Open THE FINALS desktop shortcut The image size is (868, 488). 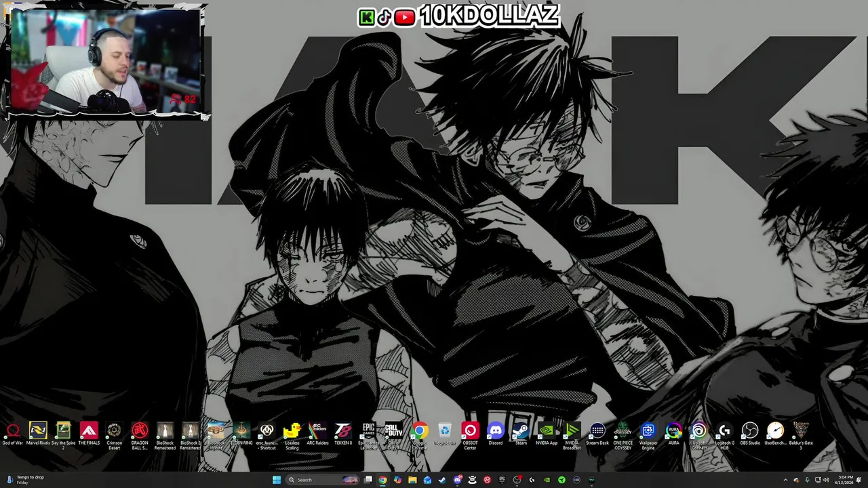point(89,434)
